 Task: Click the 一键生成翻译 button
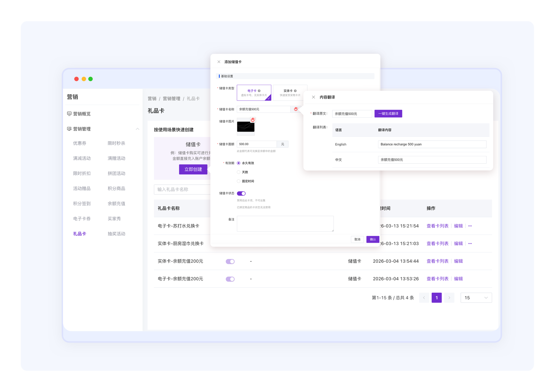point(388,114)
